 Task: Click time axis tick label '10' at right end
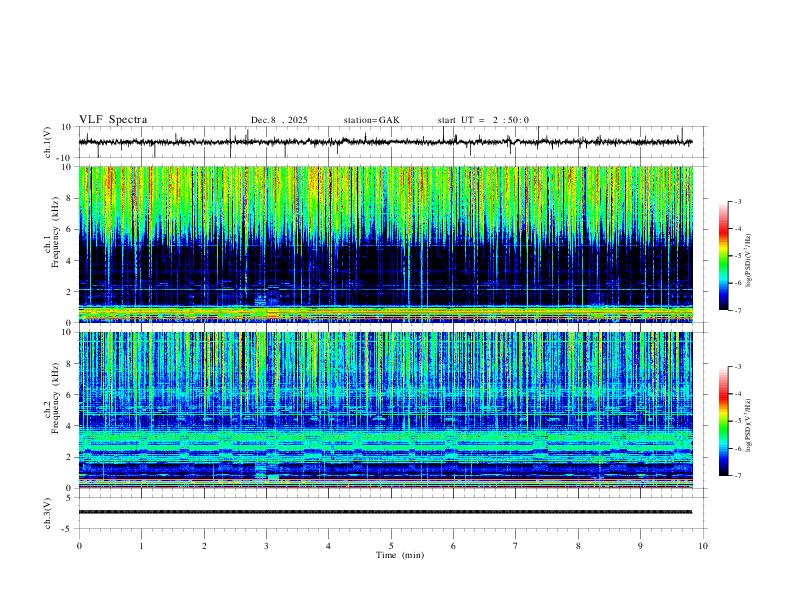[x=703, y=546]
